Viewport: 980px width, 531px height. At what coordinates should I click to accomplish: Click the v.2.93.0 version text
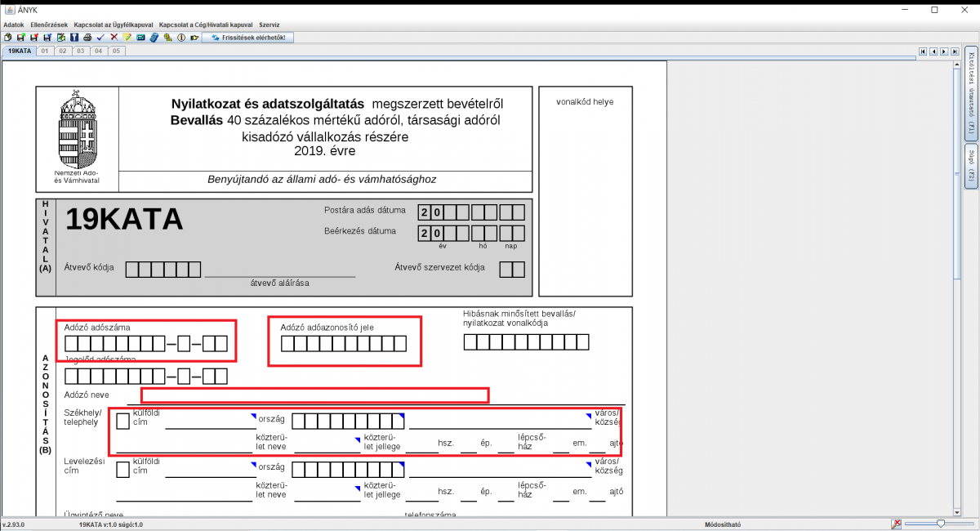(x=13, y=524)
